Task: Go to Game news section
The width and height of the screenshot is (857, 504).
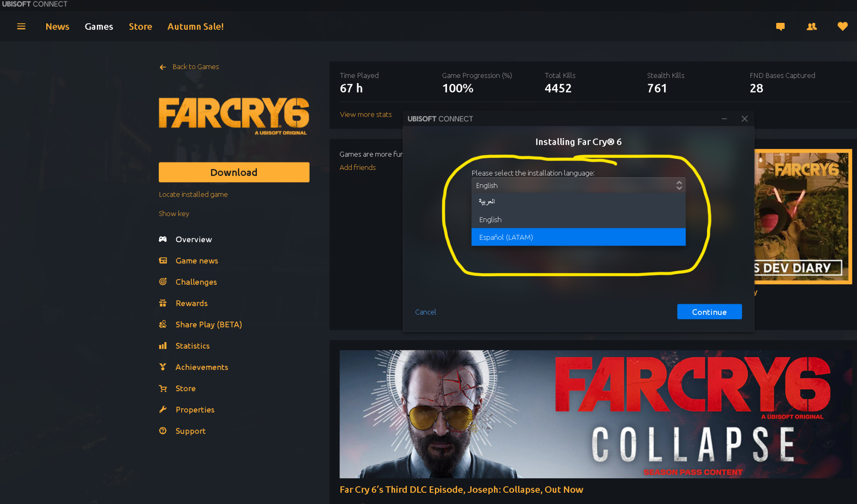Action: point(197,261)
